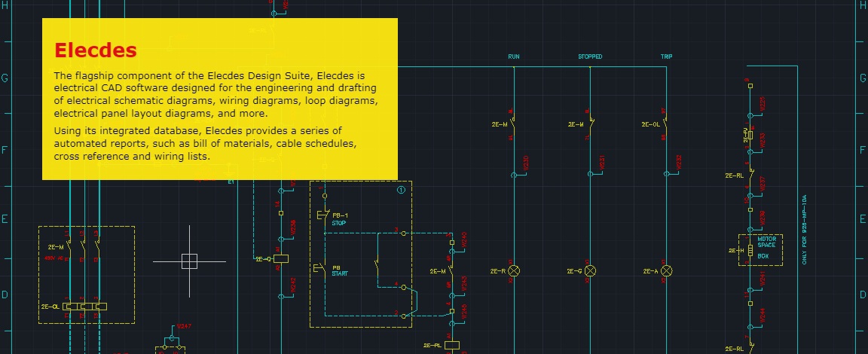Click wire label W241
This screenshot has height=354, width=868.
pos(762,278)
